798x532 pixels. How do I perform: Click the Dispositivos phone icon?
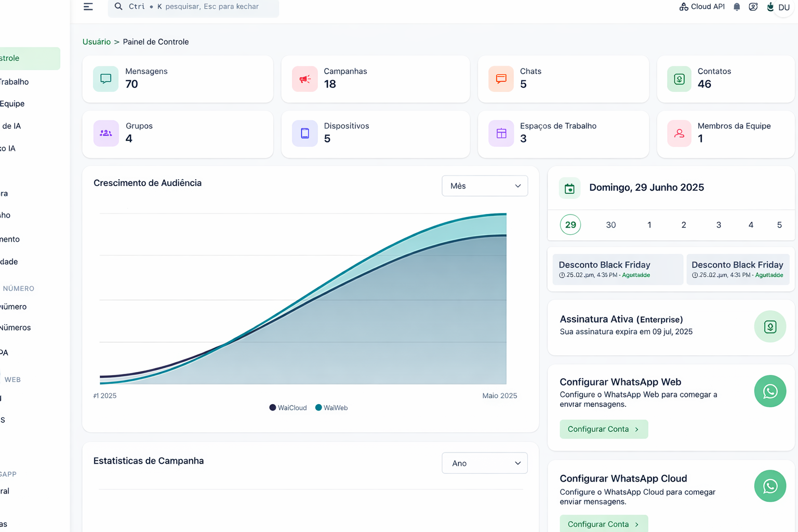(304, 134)
